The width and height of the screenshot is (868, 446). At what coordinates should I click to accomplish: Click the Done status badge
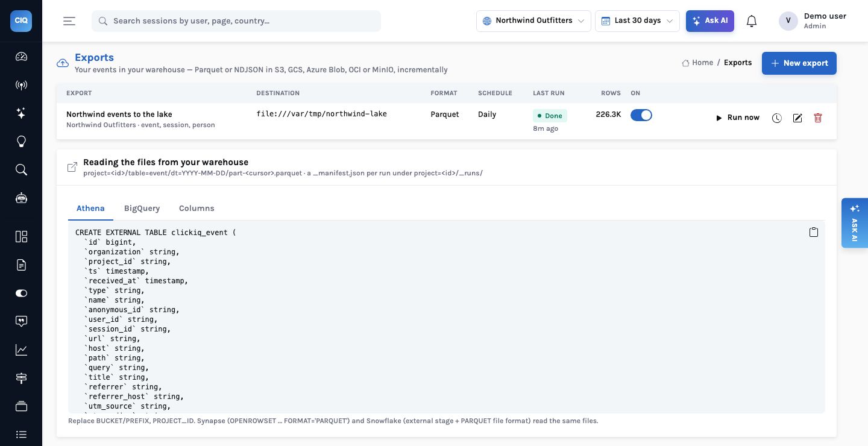coord(550,116)
